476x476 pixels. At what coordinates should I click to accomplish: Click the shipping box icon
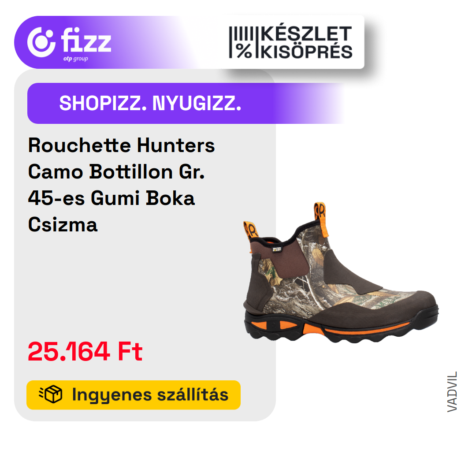[51, 394]
